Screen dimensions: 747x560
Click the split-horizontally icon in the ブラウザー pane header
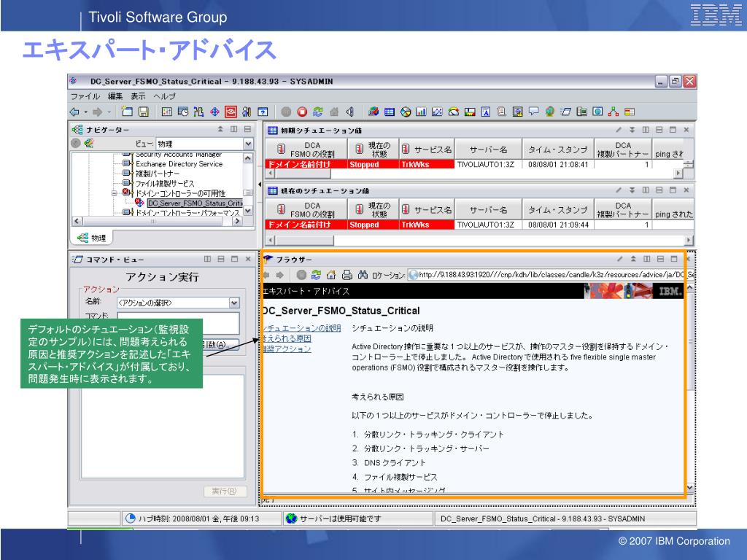(x=660, y=259)
